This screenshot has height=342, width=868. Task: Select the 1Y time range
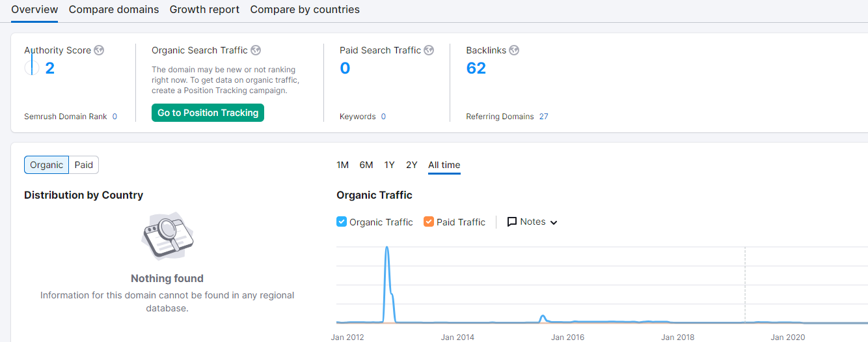pos(389,165)
